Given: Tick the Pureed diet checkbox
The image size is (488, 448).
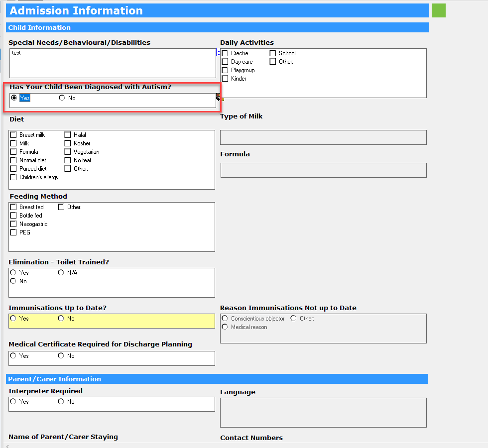Looking at the screenshot, I should coord(13,169).
